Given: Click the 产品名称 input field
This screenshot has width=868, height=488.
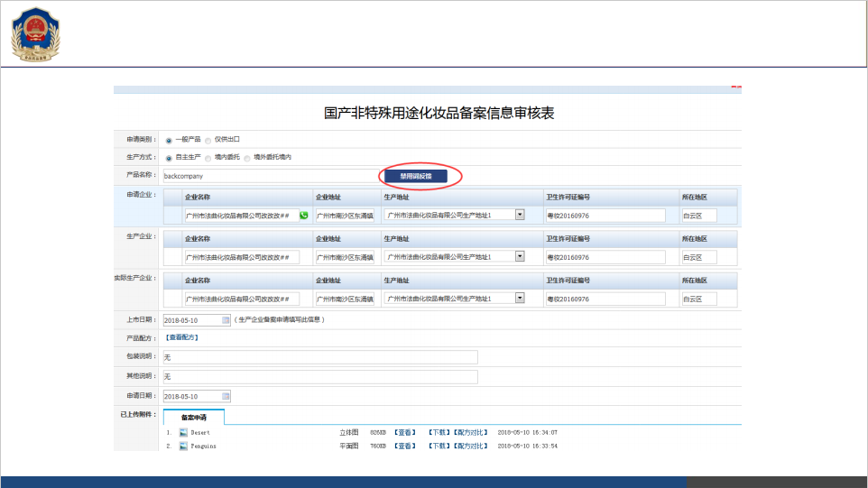Looking at the screenshot, I should coord(271,176).
